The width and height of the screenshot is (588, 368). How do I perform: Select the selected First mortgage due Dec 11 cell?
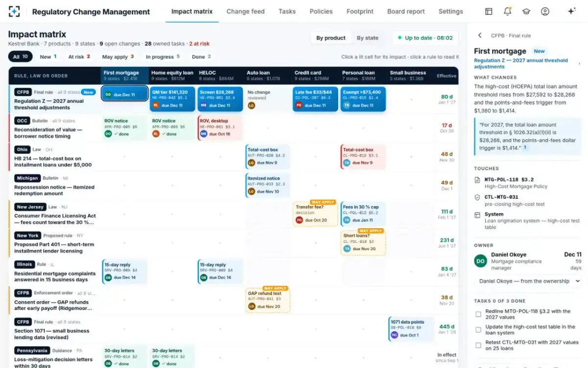click(x=124, y=94)
